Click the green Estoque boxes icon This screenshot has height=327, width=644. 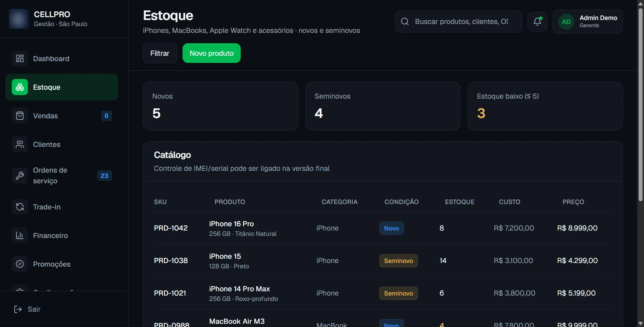(20, 87)
